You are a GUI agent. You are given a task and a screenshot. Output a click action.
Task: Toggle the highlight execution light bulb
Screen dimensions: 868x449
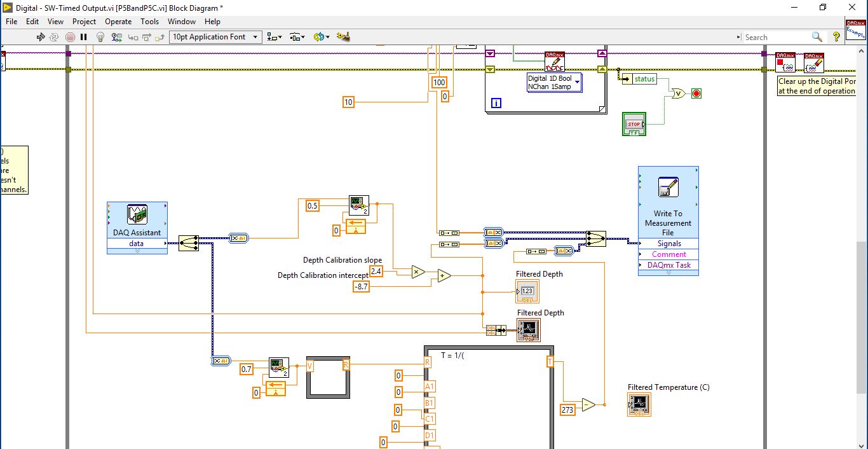tap(100, 37)
